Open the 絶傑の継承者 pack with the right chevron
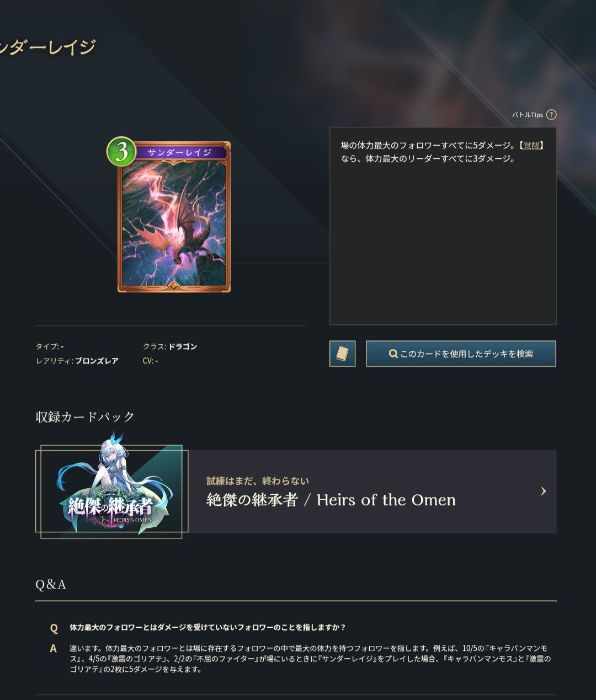The width and height of the screenshot is (596, 700). click(x=544, y=491)
